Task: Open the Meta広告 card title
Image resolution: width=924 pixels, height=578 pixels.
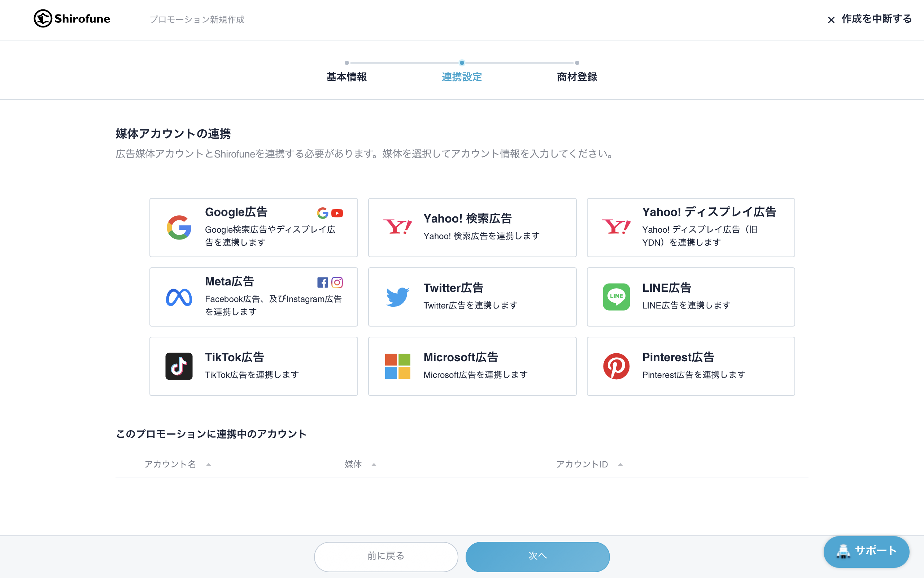Action: (x=230, y=281)
